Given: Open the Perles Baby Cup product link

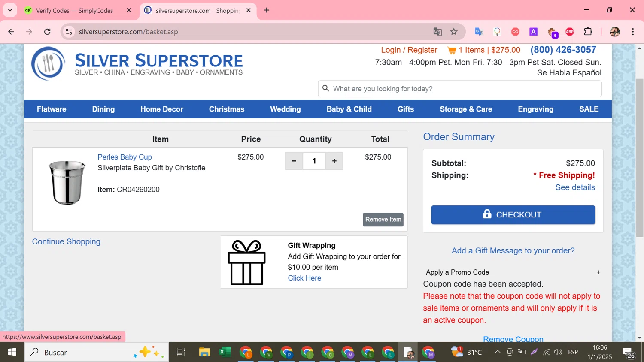Looking at the screenshot, I should coord(125,157).
